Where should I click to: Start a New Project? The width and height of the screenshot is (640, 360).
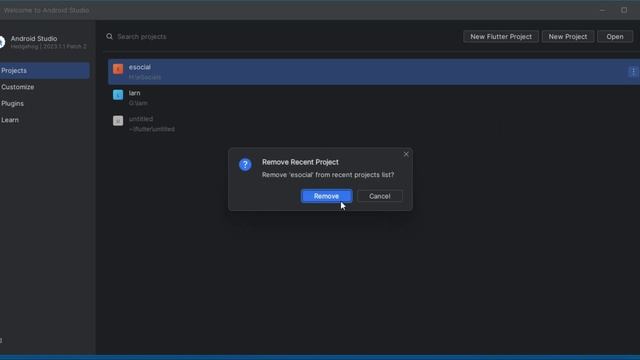568,36
